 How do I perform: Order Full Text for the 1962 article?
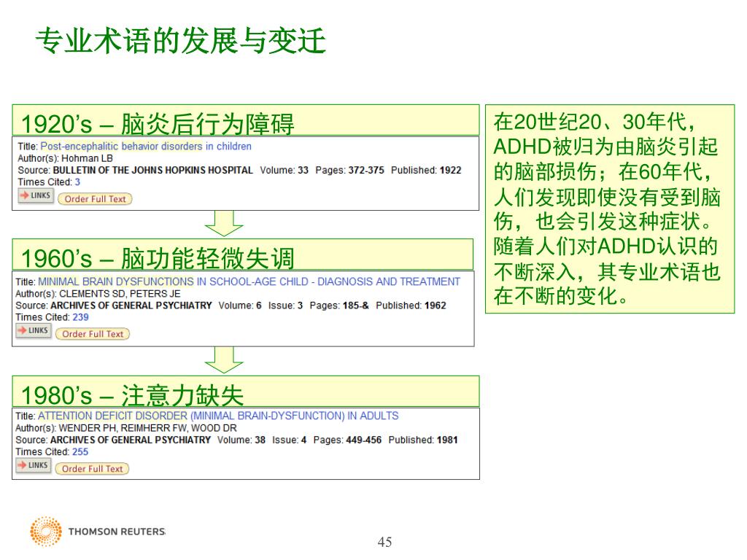tap(93, 334)
